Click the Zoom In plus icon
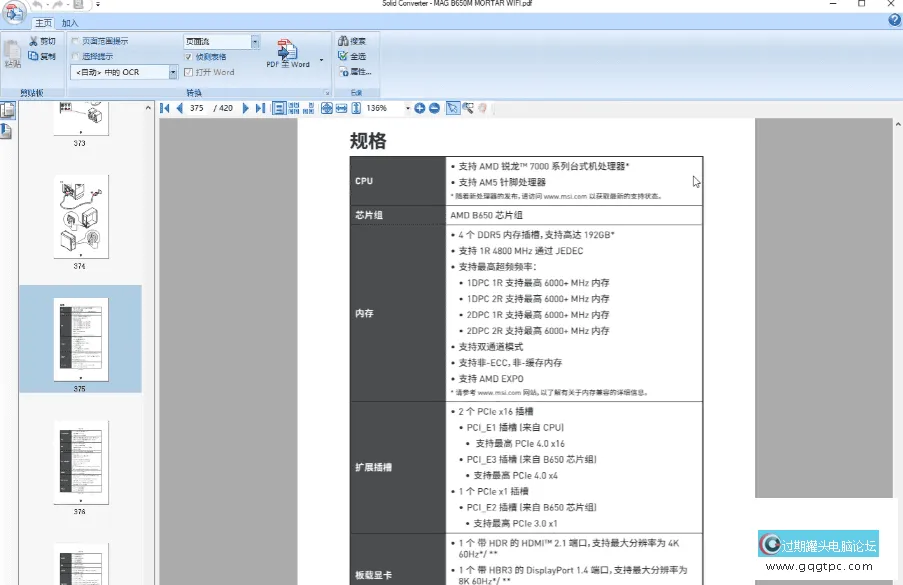The height and width of the screenshot is (585, 903). pos(419,108)
